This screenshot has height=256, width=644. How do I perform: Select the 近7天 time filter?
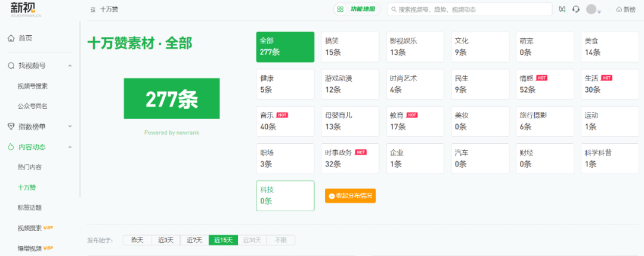pos(194,240)
